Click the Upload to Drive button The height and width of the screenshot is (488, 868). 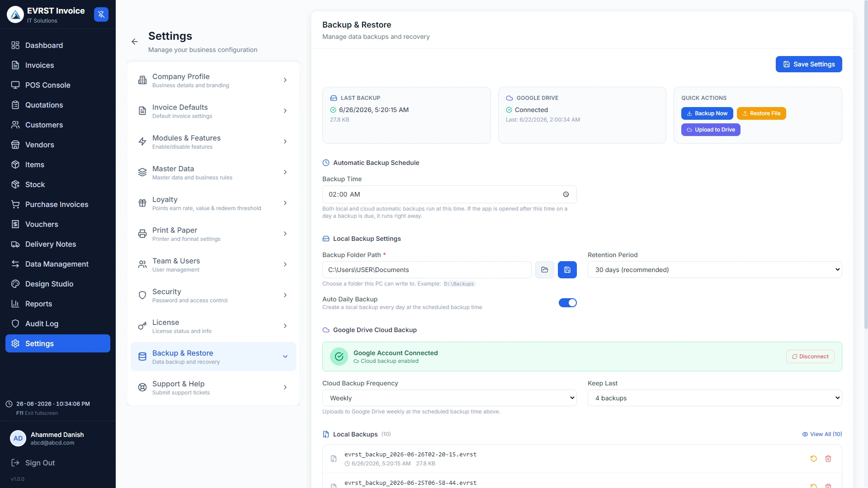(711, 130)
